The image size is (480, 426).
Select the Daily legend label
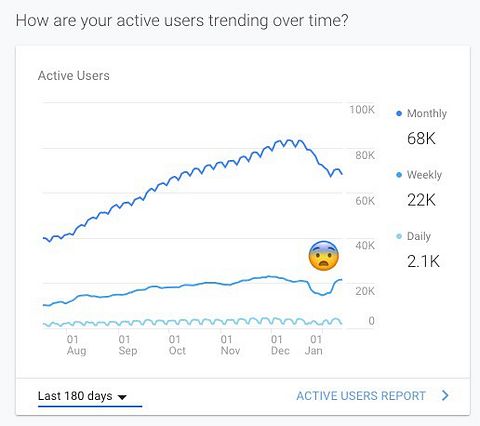point(419,236)
